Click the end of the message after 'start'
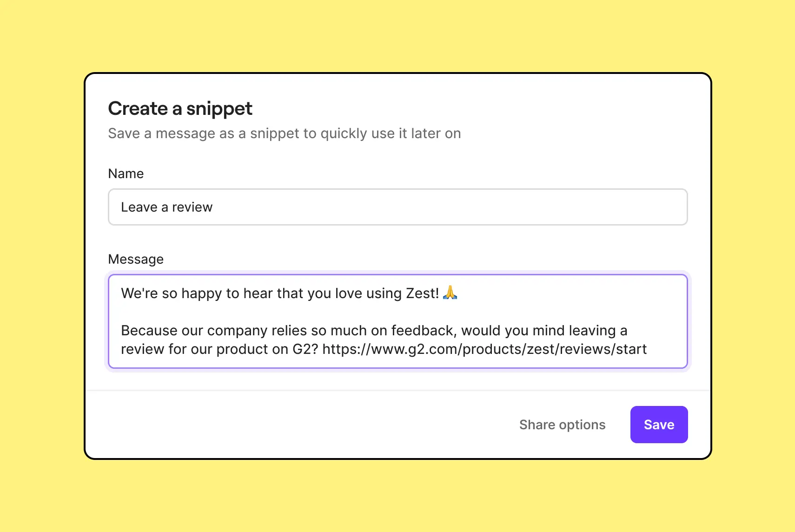The height and width of the screenshot is (532, 795). click(647, 349)
